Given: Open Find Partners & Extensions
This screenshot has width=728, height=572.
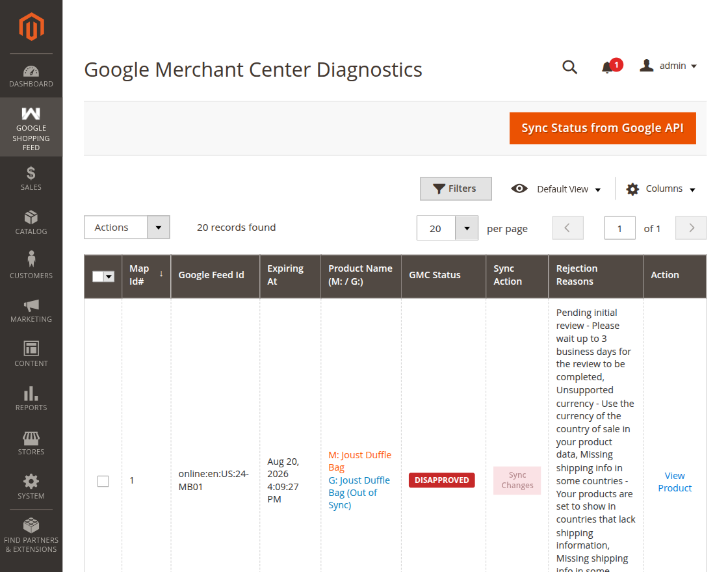Looking at the screenshot, I should tap(31, 536).
